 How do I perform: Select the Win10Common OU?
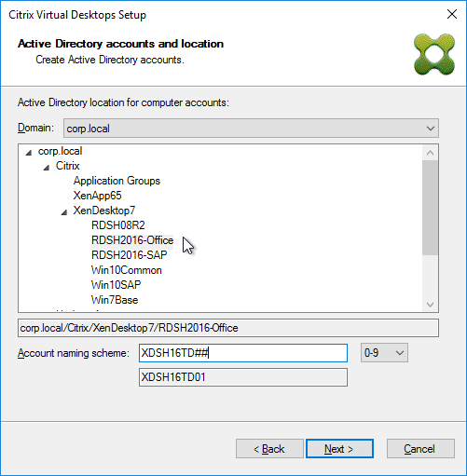(x=127, y=270)
